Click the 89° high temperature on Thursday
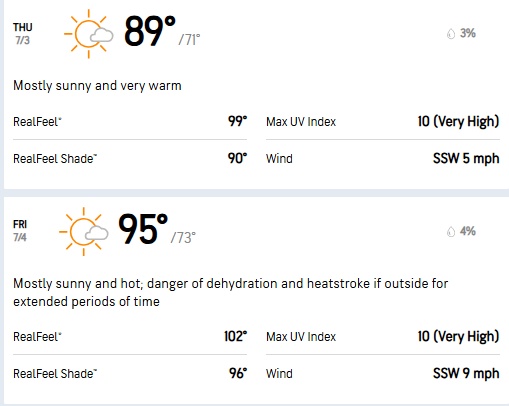This screenshot has height=406, width=509. (150, 31)
